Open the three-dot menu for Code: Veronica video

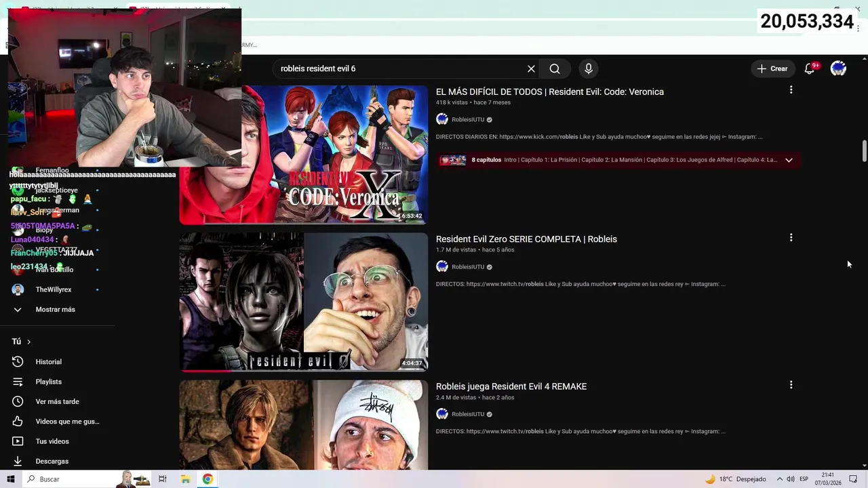[791, 90]
